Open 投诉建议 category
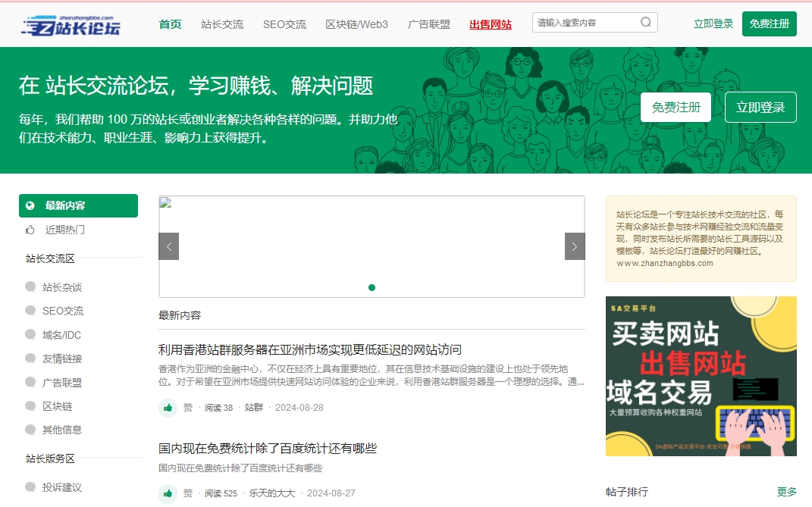Viewport: 812px width, 507px height. (x=62, y=487)
